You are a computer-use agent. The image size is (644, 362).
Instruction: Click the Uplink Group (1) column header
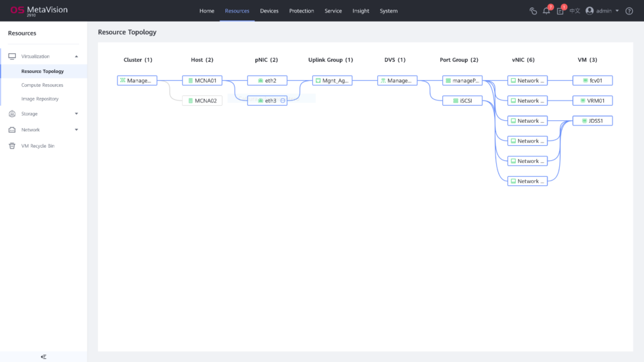pos(331,60)
